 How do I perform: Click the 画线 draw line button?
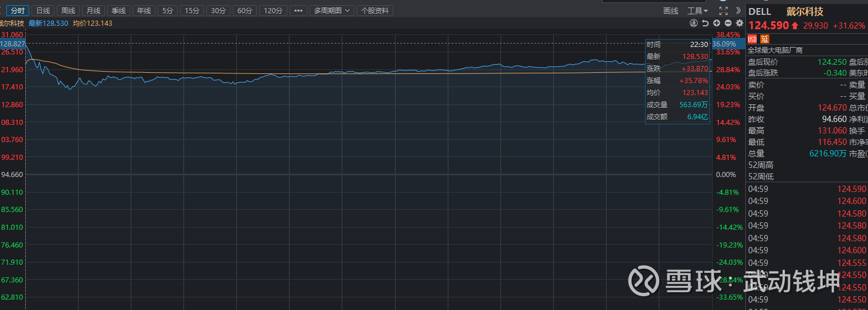(671, 11)
